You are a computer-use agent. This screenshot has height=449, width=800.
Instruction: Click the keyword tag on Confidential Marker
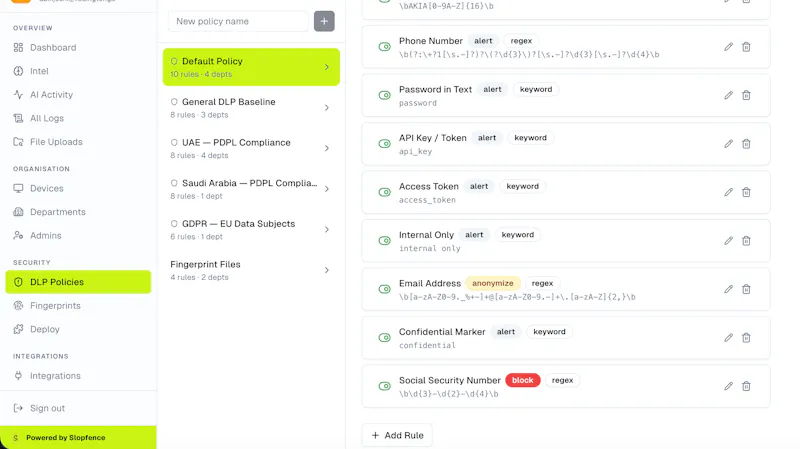[x=549, y=332]
